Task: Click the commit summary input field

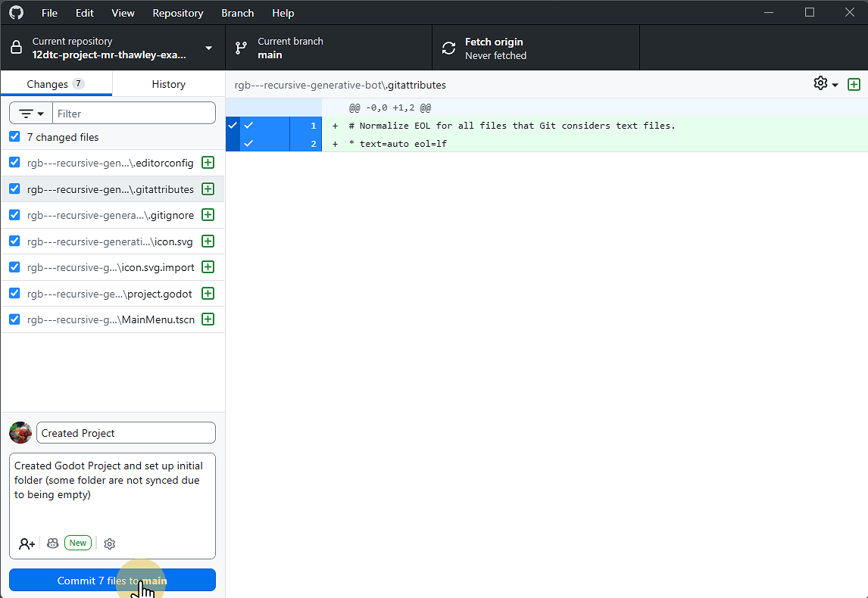Action: tap(126, 433)
